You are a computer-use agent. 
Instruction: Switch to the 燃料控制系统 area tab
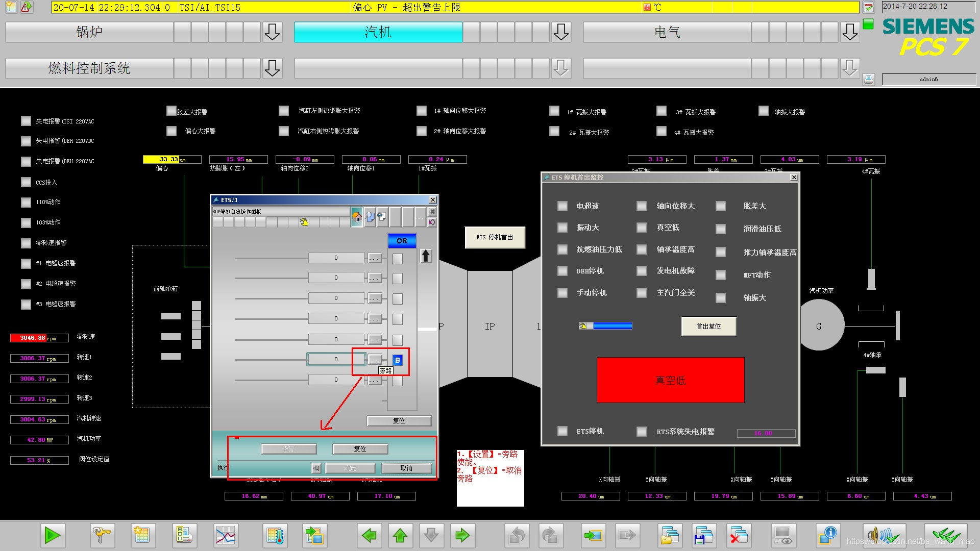point(89,68)
